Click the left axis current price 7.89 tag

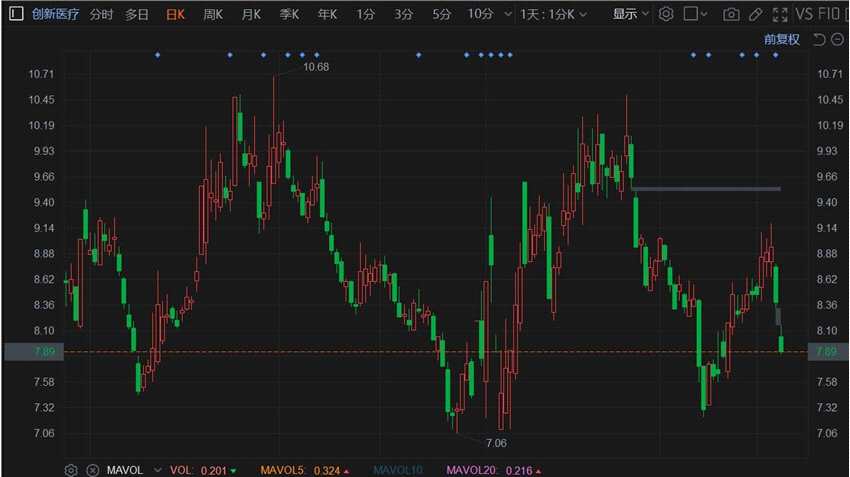[x=34, y=352]
